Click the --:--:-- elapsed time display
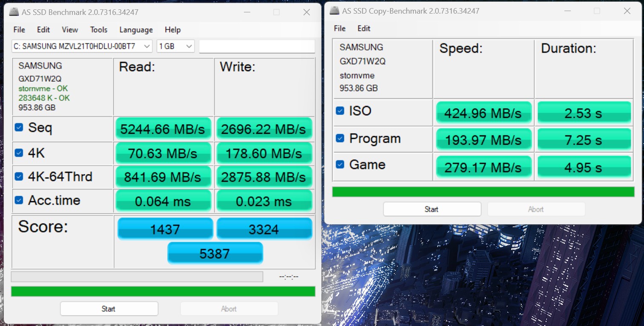This screenshot has width=644, height=326. [289, 277]
